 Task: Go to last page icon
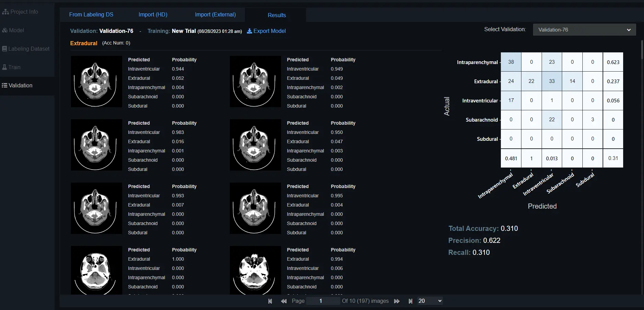click(411, 301)
